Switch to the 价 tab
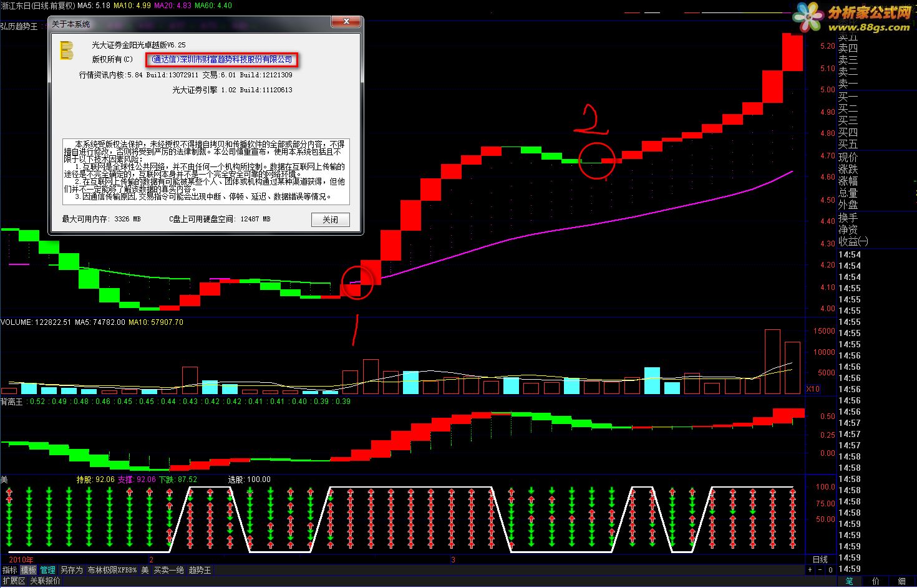 click(x=876, y=581)
